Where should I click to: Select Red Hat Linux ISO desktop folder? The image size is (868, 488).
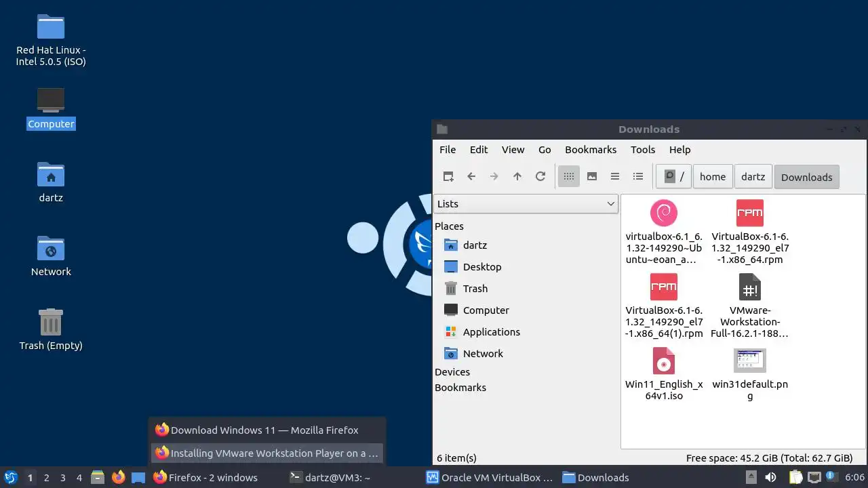[51, 40]
